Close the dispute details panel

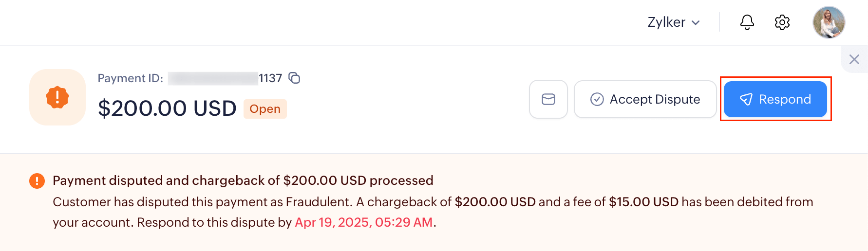click(x=854, y=59)
